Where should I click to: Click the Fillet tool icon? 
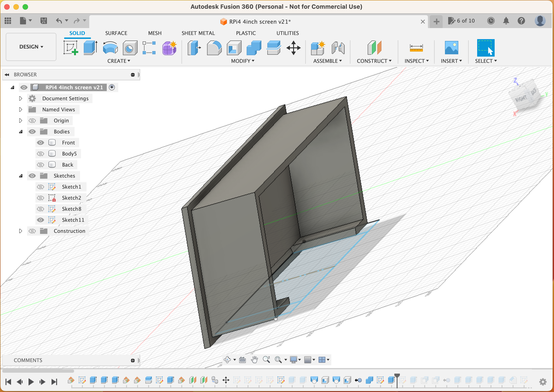point(214,48)
